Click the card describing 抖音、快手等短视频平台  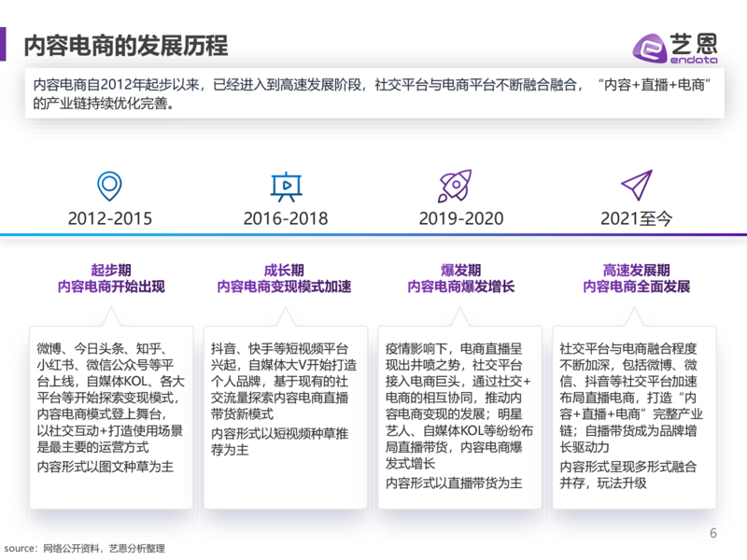click(x=285, y=415)
